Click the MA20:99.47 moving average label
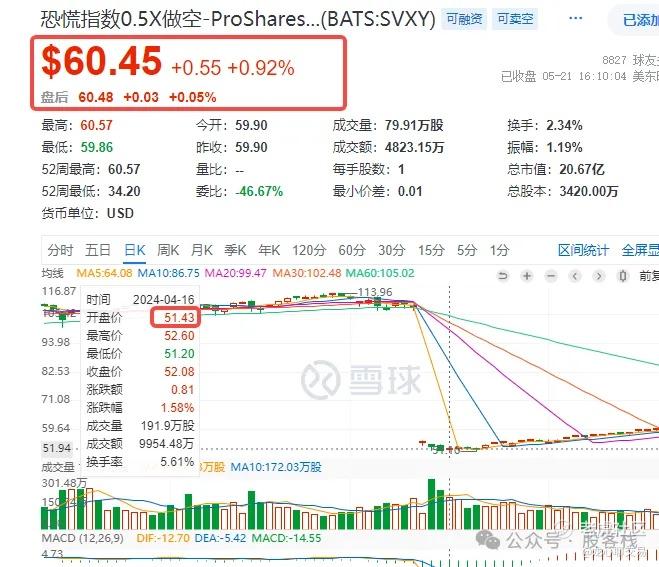This screenshot has width=659, height=567. point(236,273)
